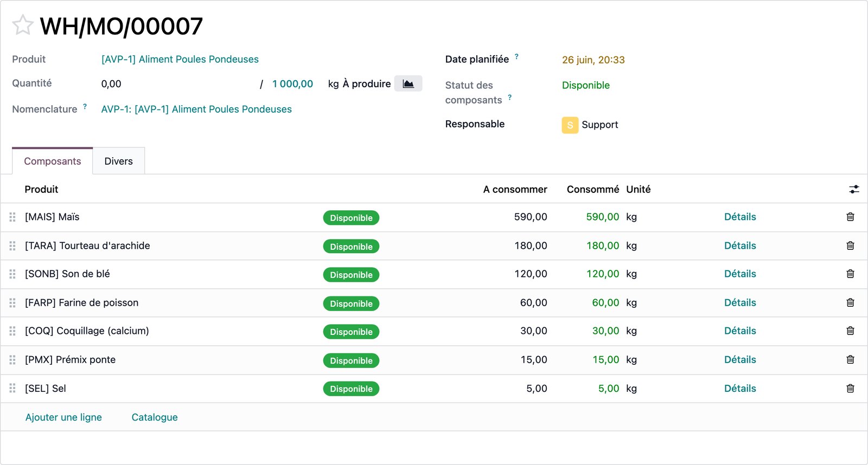Grab the drag handle for [MAIS] Maïs
The width and height of the screenshot is (868, 465).
point(12,217)
